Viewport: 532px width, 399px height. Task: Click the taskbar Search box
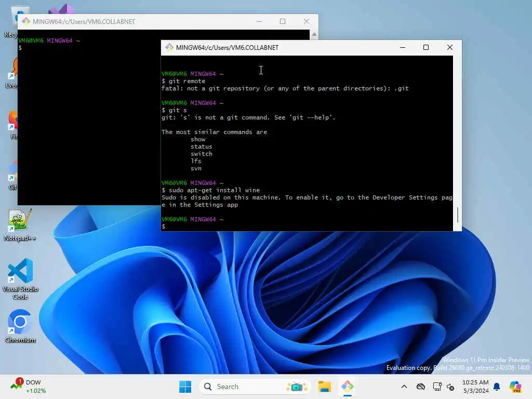click(x=255, y=387)
